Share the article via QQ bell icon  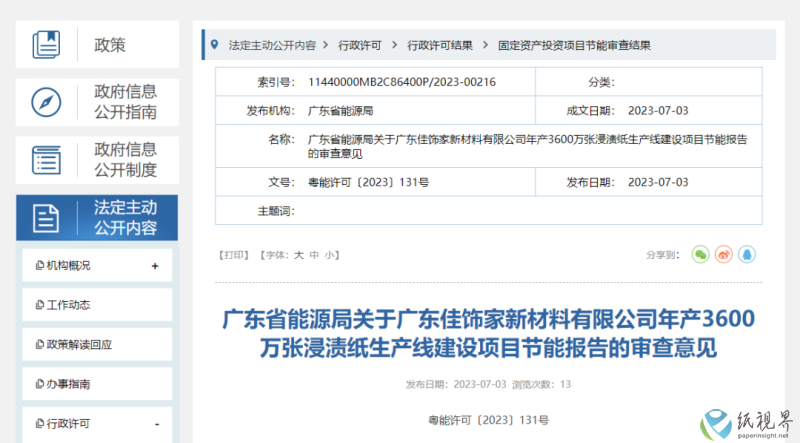746,254
